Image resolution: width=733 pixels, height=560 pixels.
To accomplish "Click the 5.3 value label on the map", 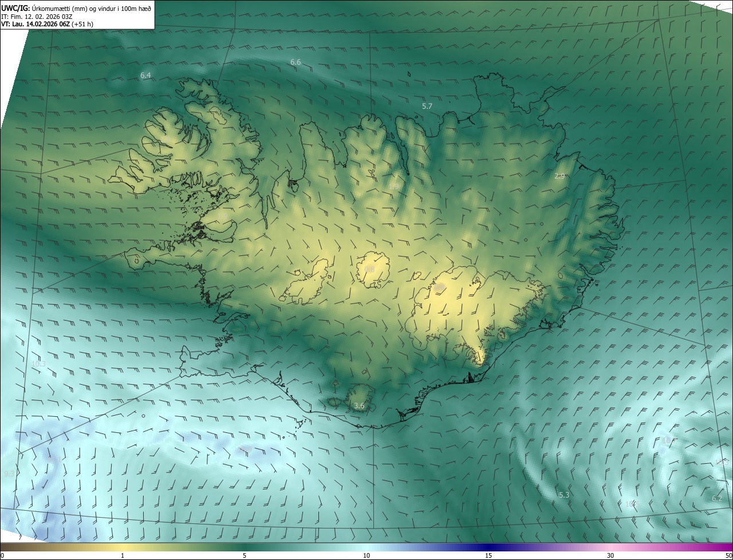I will tap(564, 495).
